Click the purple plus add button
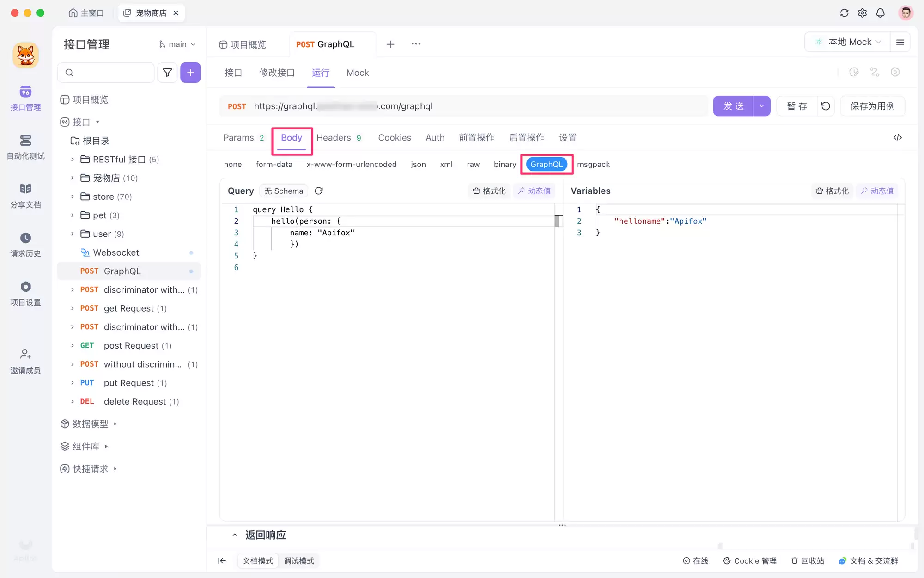924x578 pixels. tap(190, 73)
